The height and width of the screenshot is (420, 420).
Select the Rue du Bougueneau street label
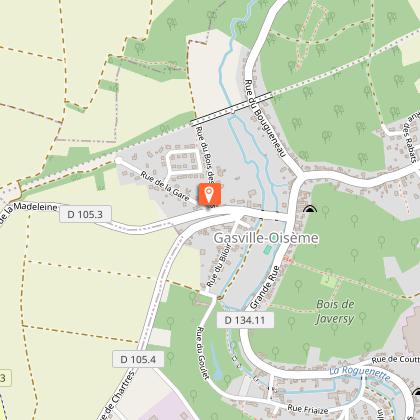click(x=265, y=118)
